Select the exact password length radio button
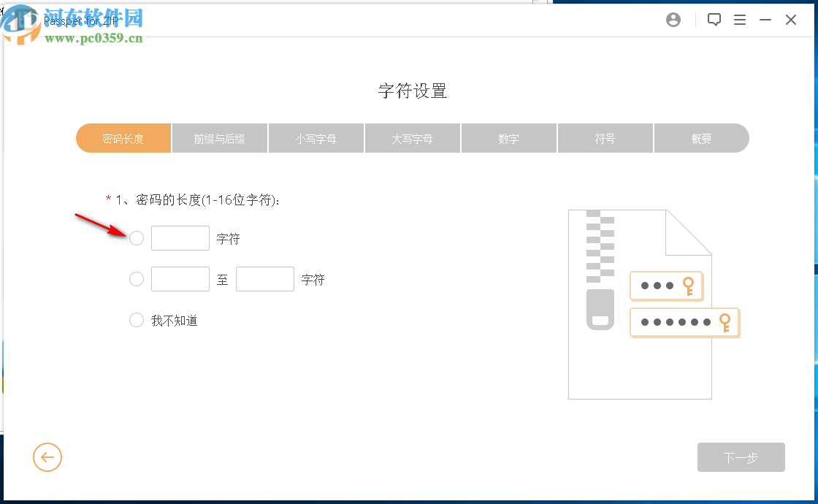Viewport: 818px width, 504px height. [136, 237]
